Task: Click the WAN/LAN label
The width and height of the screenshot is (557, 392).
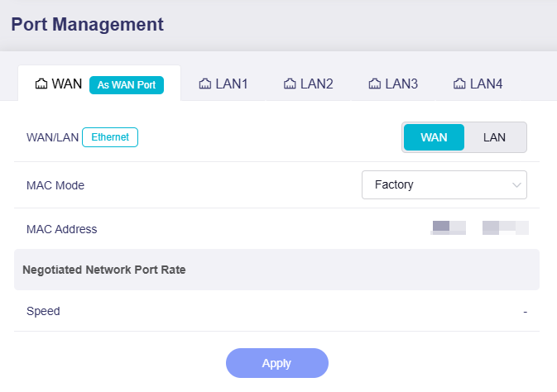Action: point(53,137)
